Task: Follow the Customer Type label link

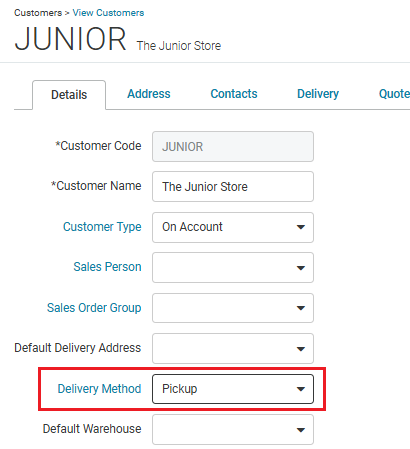Action: 102,227
